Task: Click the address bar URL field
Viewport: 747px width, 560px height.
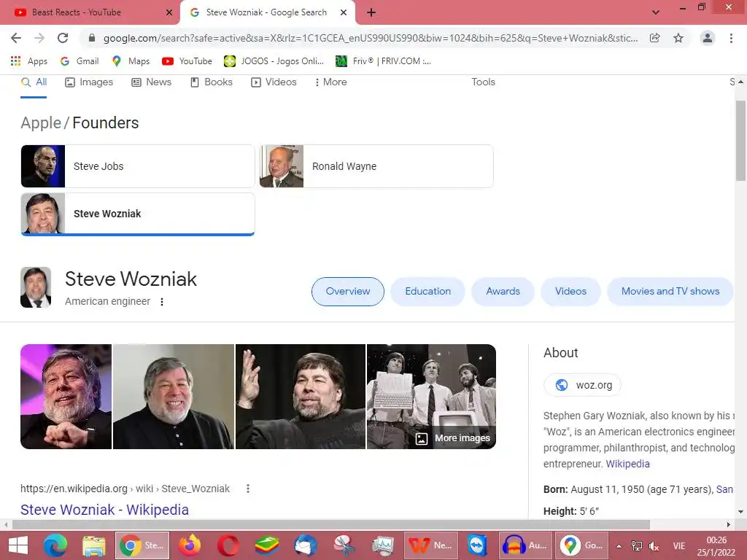Action: click(x=369, y=38)
